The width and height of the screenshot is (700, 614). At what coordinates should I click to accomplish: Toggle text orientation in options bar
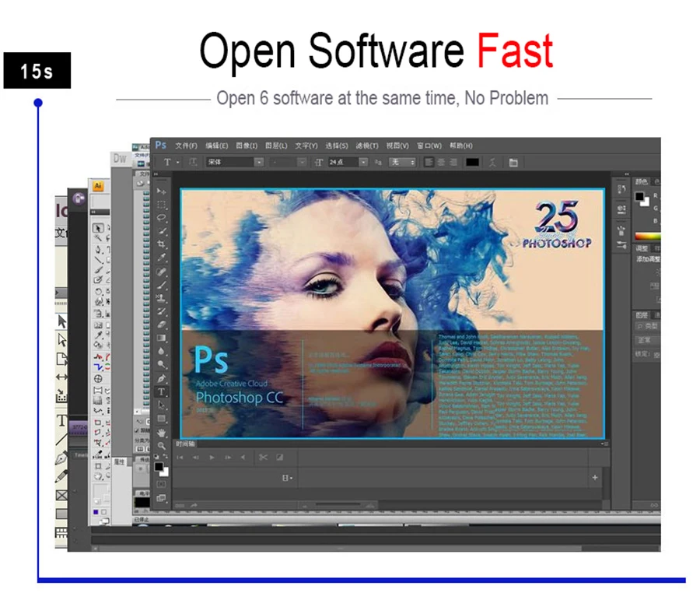coord(193,162)
